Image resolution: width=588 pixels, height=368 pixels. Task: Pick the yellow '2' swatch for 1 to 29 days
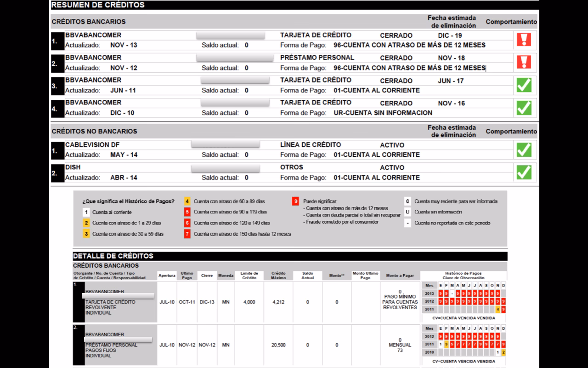point(85,223)
